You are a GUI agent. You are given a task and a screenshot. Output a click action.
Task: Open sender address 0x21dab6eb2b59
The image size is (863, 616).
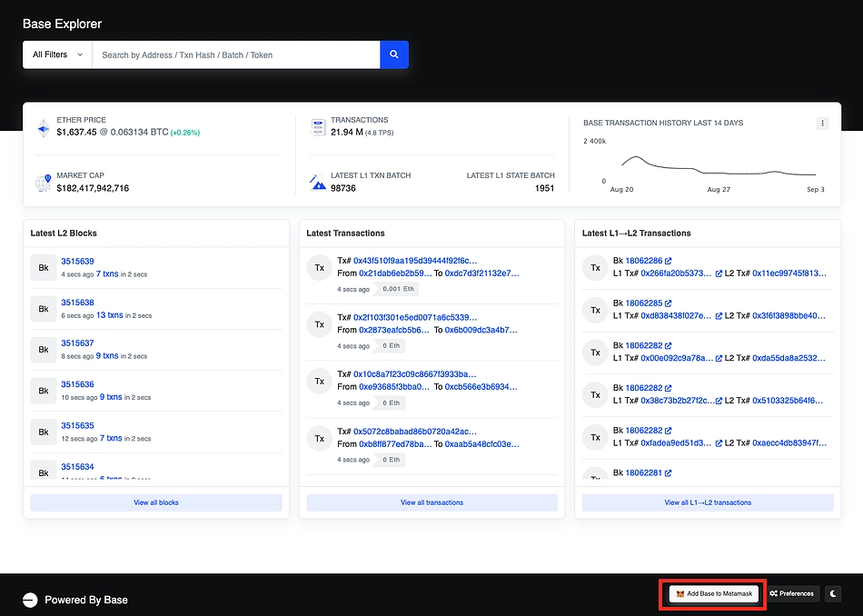click(x=395, y=273)
